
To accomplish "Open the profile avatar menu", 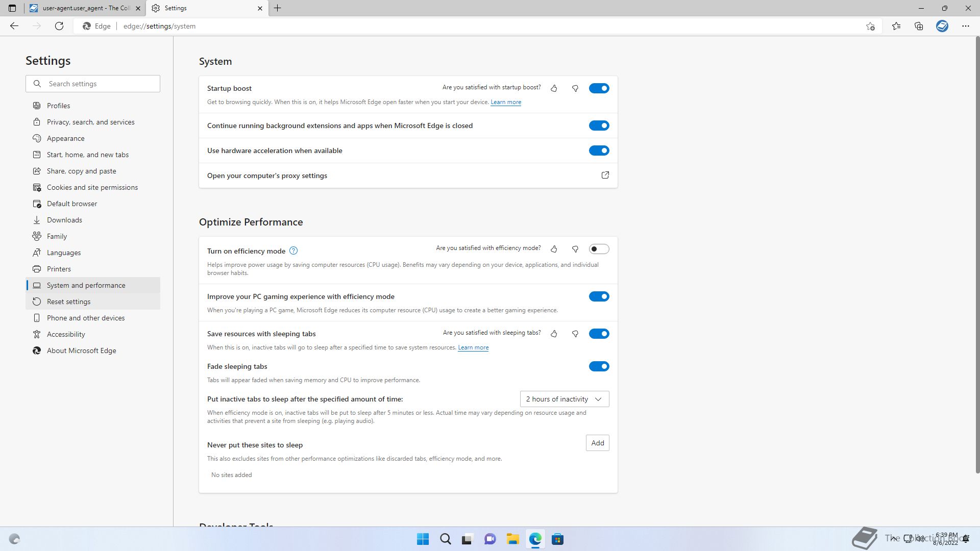I will [942, 26].
